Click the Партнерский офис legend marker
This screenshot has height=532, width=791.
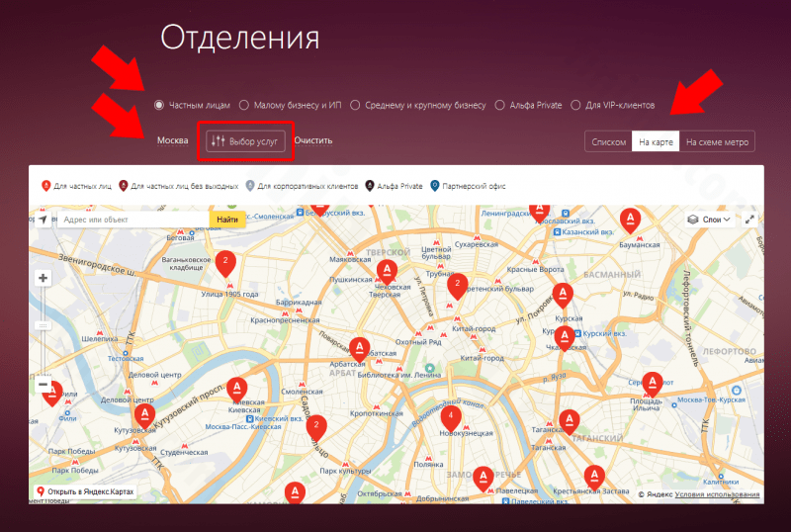(x=434, y=186)
